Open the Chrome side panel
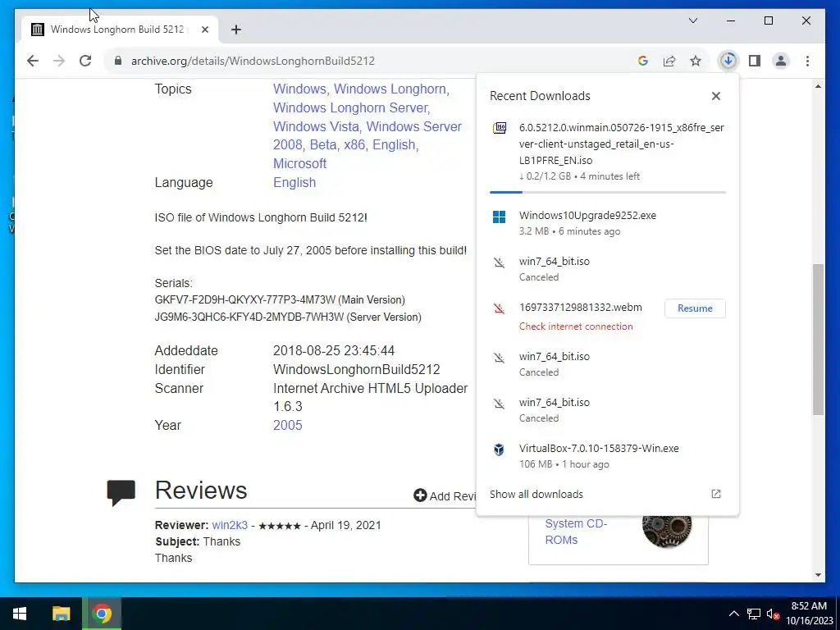 click(x=755, y=61)
